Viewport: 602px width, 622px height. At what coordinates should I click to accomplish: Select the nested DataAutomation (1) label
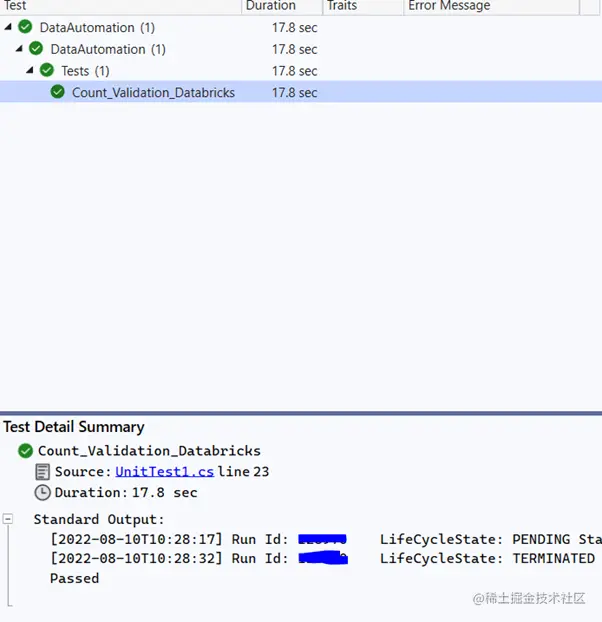(x=108, y=49)
